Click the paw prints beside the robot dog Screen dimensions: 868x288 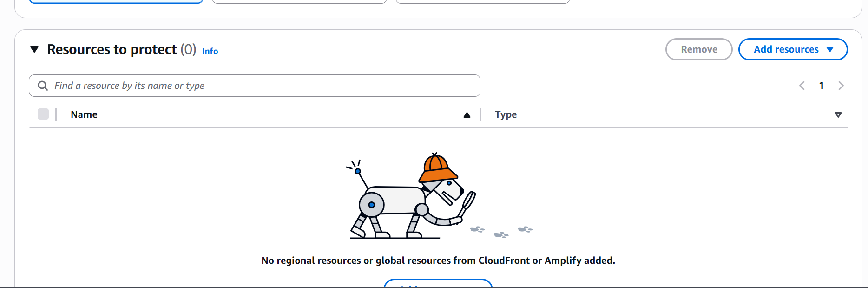tap(501, 231)
